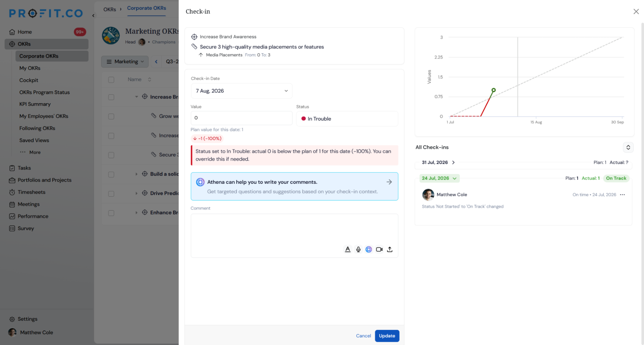Open the Status dropdown showing In Trouble

(x=347, y=119)
